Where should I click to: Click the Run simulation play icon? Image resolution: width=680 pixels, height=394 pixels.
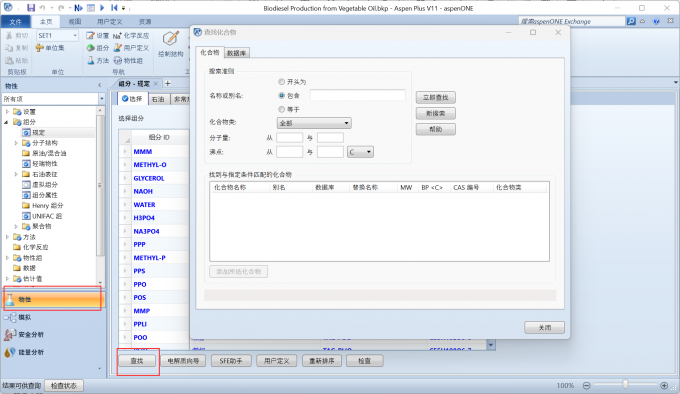click(102, 8)
